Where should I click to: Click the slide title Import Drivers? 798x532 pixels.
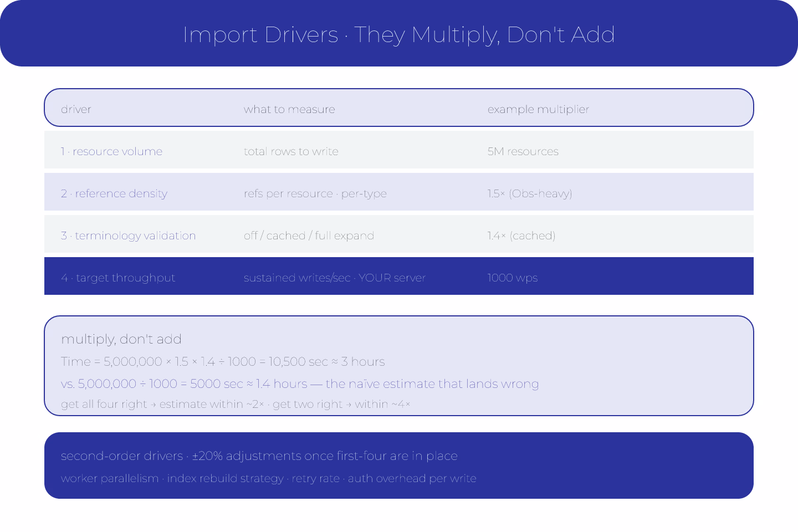click(x=399, y=34)
